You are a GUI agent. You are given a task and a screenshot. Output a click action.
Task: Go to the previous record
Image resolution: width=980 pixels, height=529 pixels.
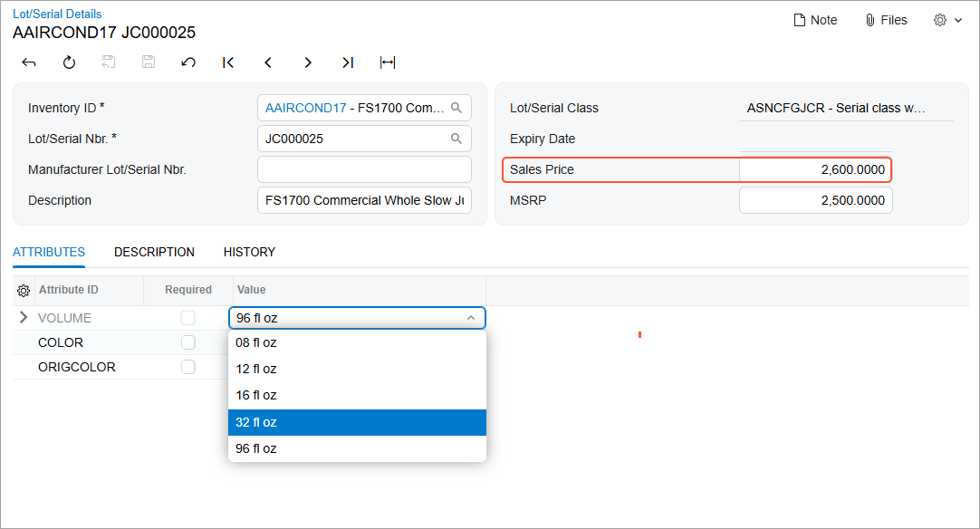pos(268,63)
